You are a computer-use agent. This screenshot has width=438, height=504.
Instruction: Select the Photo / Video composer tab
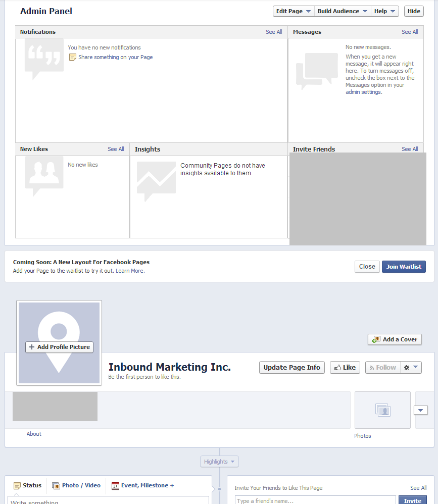point(76,485)
